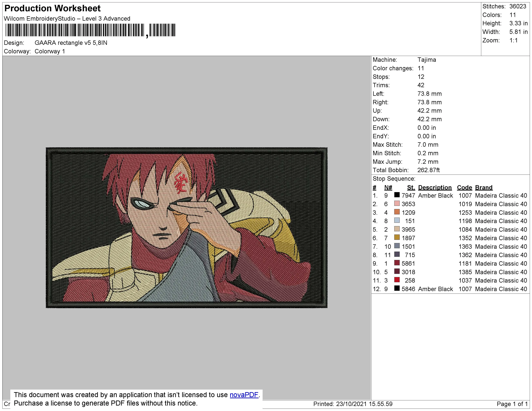Click the 'Stop Sequence:' heading
The image size is (532, 411).
394,179
